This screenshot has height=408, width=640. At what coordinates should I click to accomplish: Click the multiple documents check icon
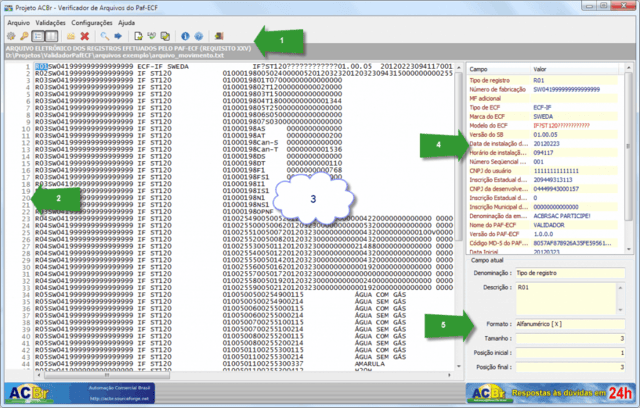[x=165, y=36]
